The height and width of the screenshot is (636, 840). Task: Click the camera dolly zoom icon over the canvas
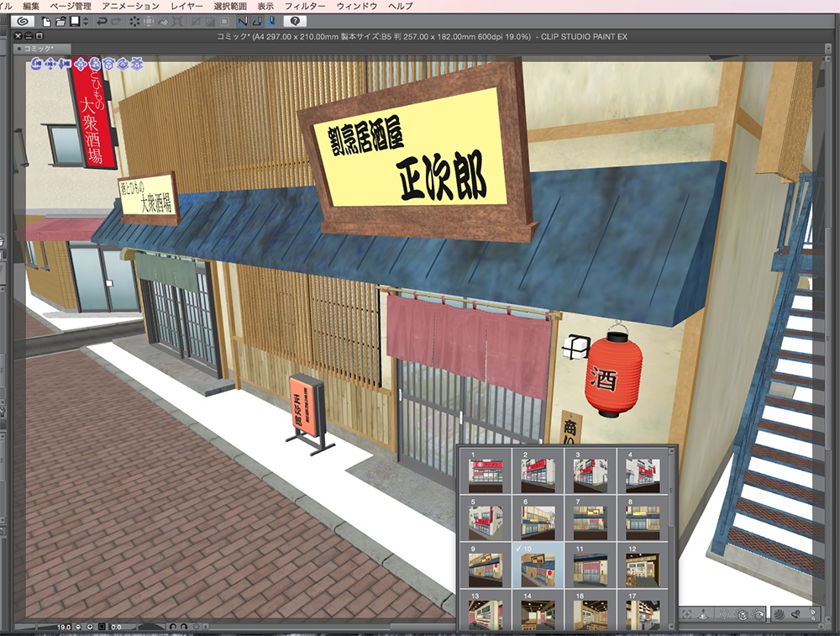65,64
